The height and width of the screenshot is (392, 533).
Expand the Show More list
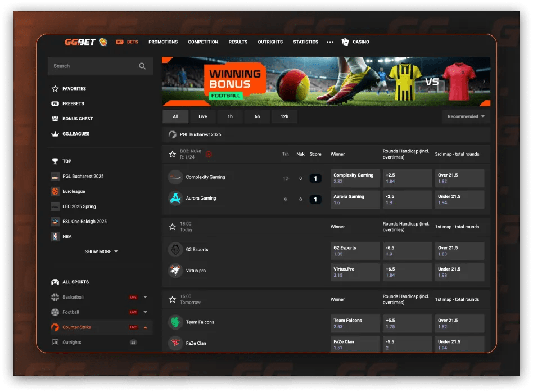[101, 251]
